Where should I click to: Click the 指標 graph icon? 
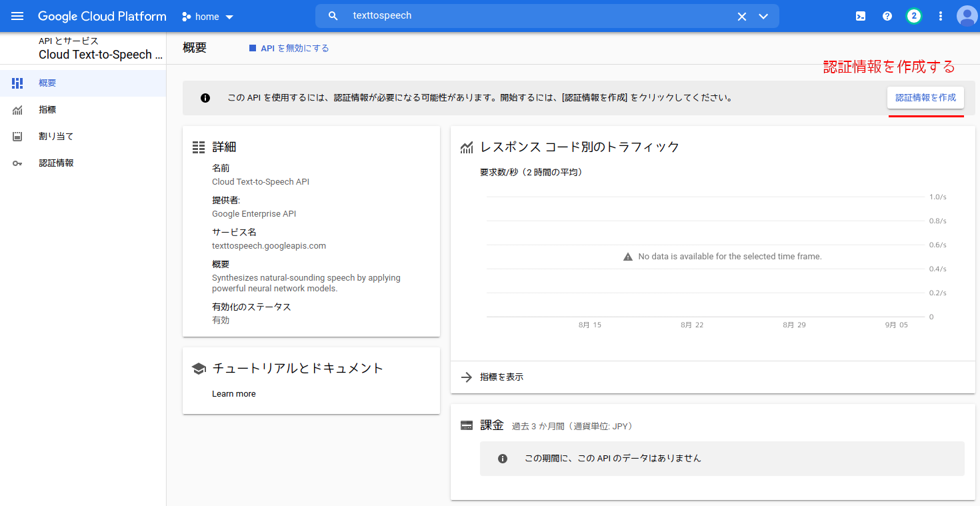click(x=18, y=109)
